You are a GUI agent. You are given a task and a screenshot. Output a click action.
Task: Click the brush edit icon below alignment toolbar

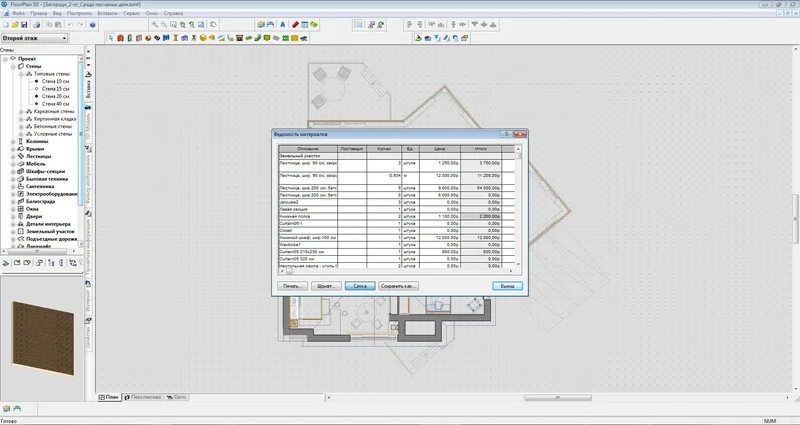[x=446, y=38]
